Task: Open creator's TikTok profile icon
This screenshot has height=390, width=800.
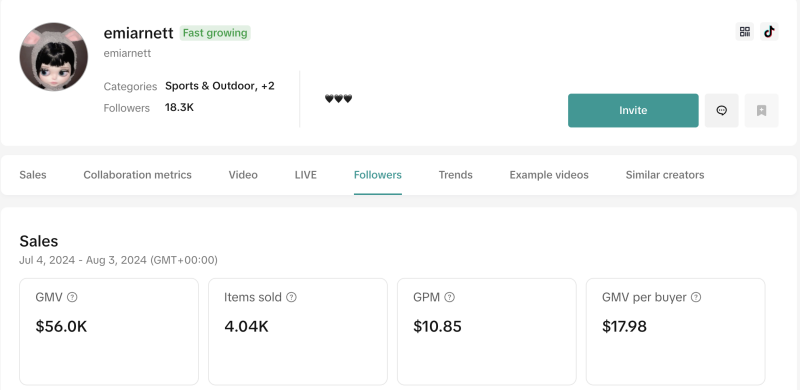Action: click(769, 32)
